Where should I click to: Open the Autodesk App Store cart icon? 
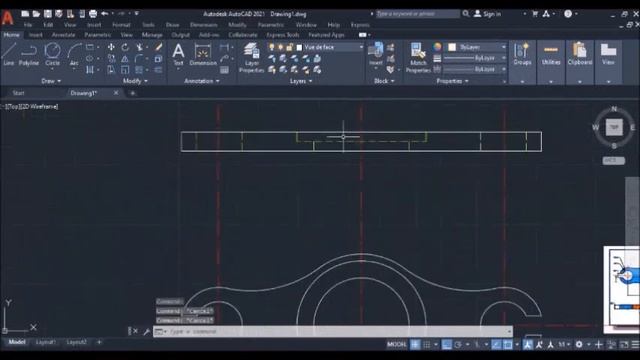535,14
